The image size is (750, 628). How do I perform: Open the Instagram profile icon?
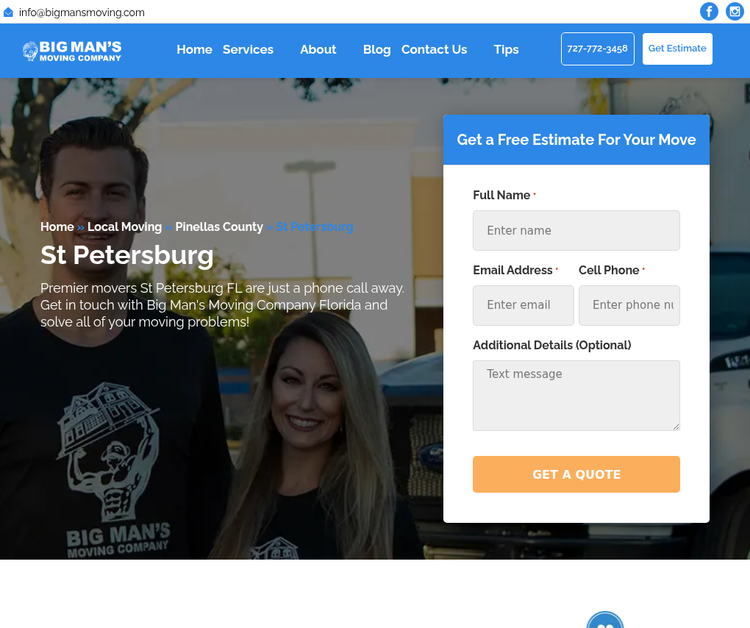point(734,11)
